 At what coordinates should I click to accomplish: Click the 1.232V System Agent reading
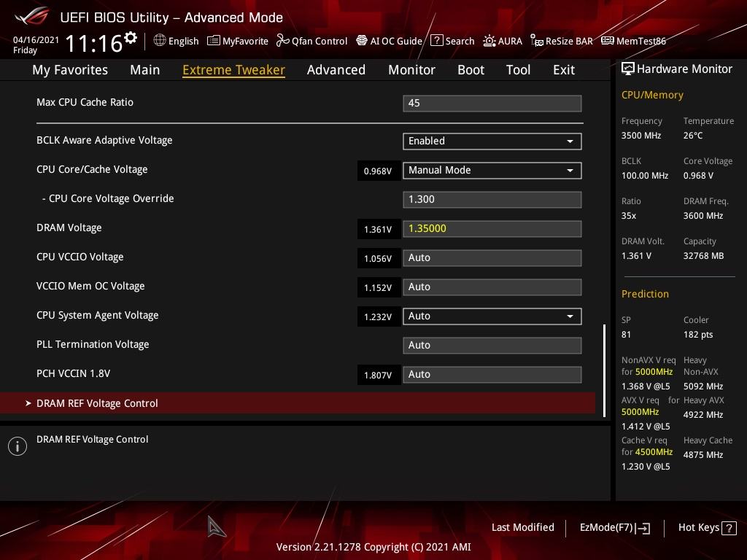click(x=378, y=316)
